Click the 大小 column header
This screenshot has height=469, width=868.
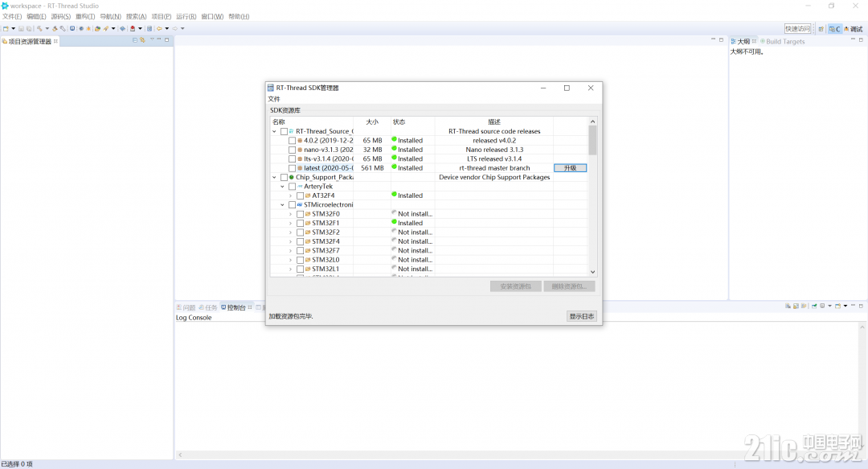pos(372,122)
